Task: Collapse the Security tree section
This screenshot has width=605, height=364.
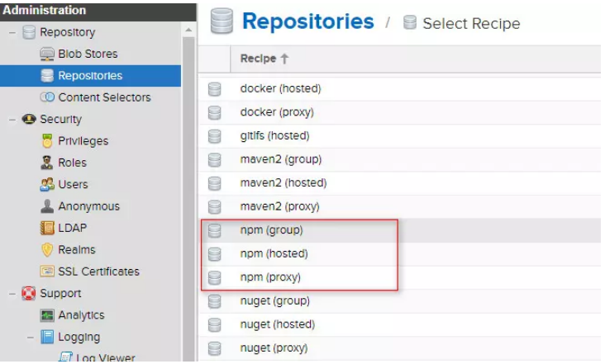Action: coord(12,120)
